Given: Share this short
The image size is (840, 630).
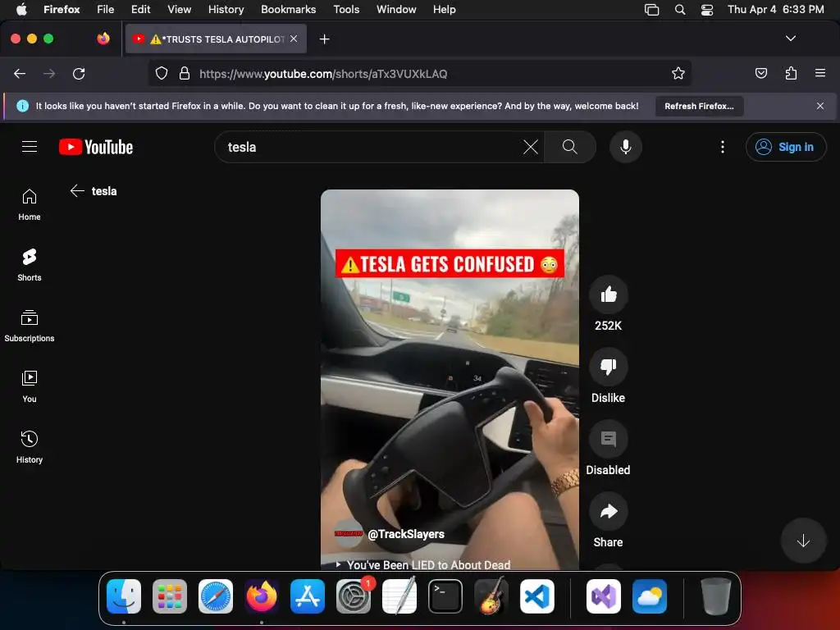Looking at the screenshot, I should coord(608,512).
